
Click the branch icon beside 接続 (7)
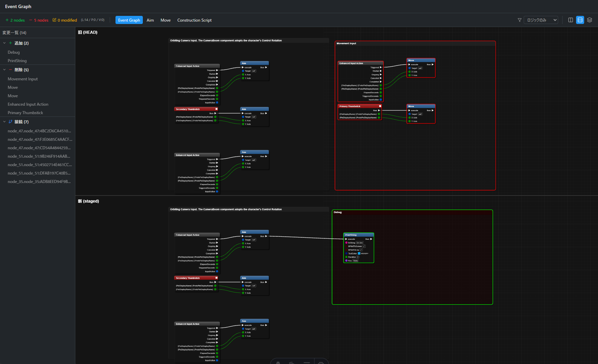click(x=10, y=122)
